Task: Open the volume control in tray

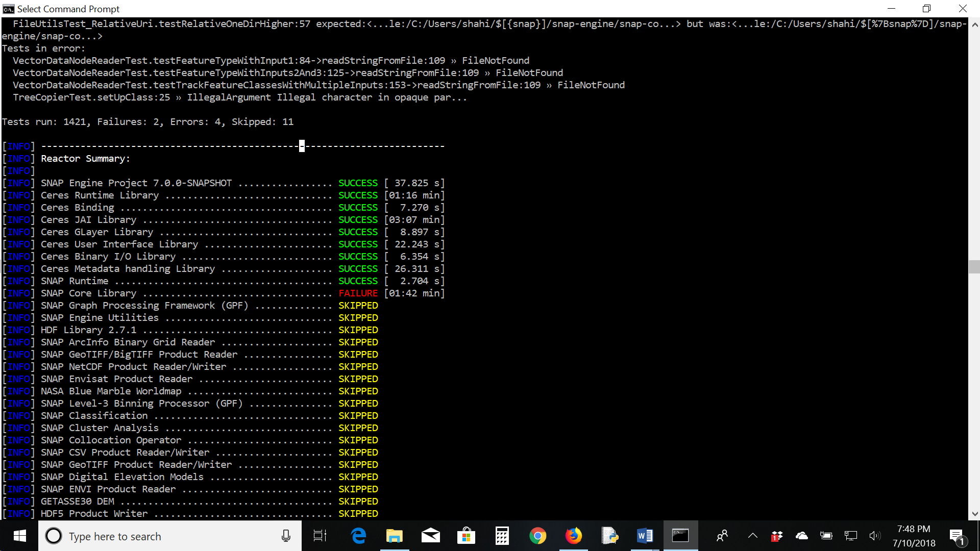Action: tap(874, 536)
